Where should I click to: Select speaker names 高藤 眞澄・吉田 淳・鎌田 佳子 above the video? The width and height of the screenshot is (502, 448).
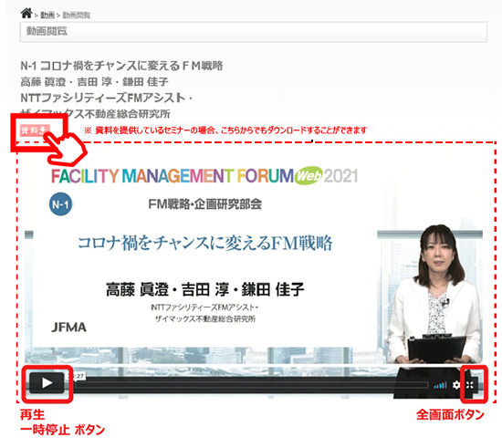[x=94, y=82]
